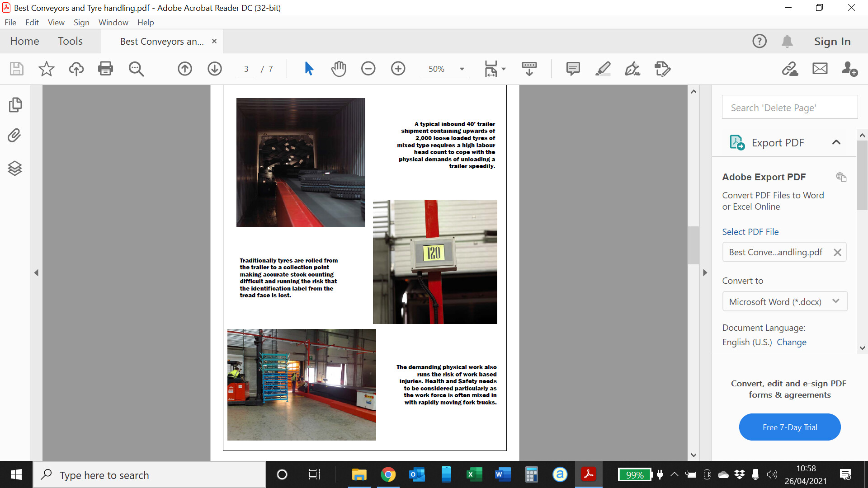Click the Change language link

point(791,342)
